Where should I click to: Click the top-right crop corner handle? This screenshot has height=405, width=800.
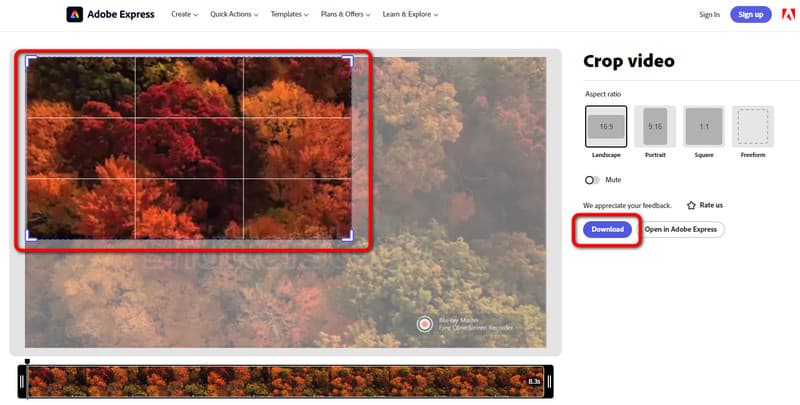click(x=347, y=61)
